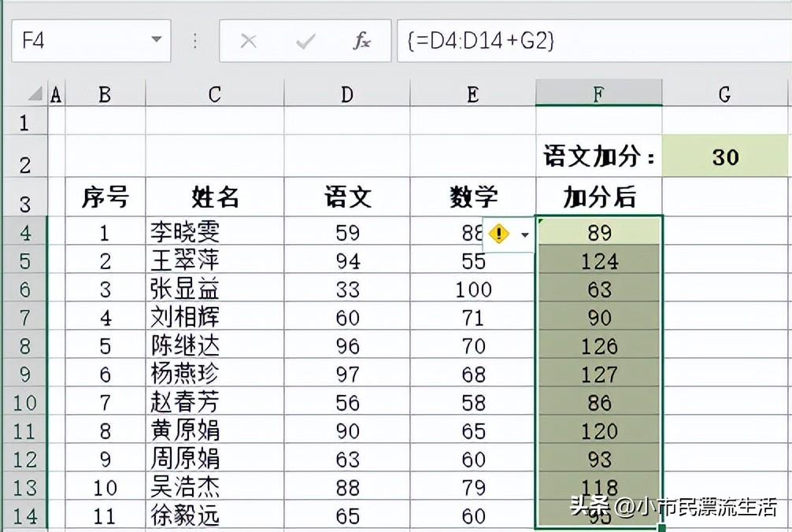
Task: Click the Select All corner triangle
Action: [x=35, y=94]
